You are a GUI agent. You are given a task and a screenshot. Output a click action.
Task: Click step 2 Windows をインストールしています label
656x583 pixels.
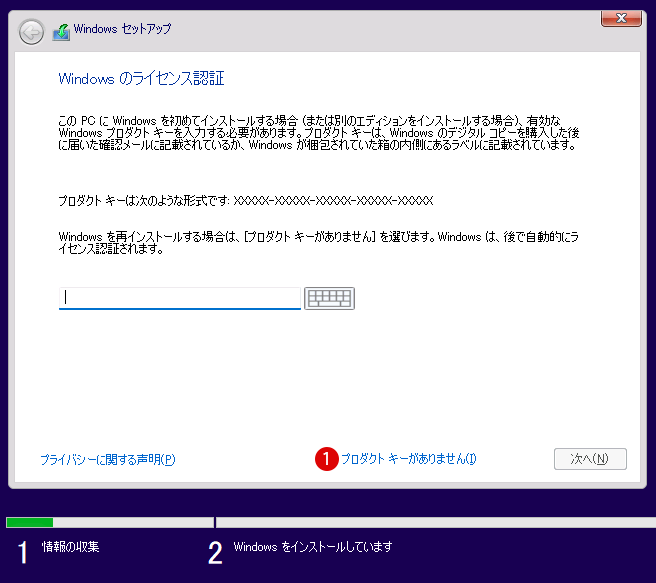click(x=313, y=547)
